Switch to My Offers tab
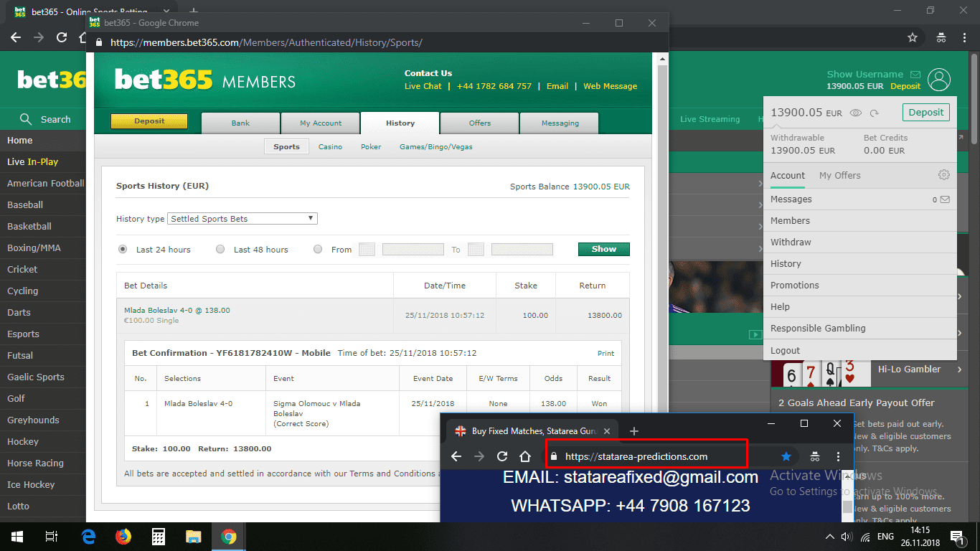This screenshot has height=551, width=980. pos(839,175)
